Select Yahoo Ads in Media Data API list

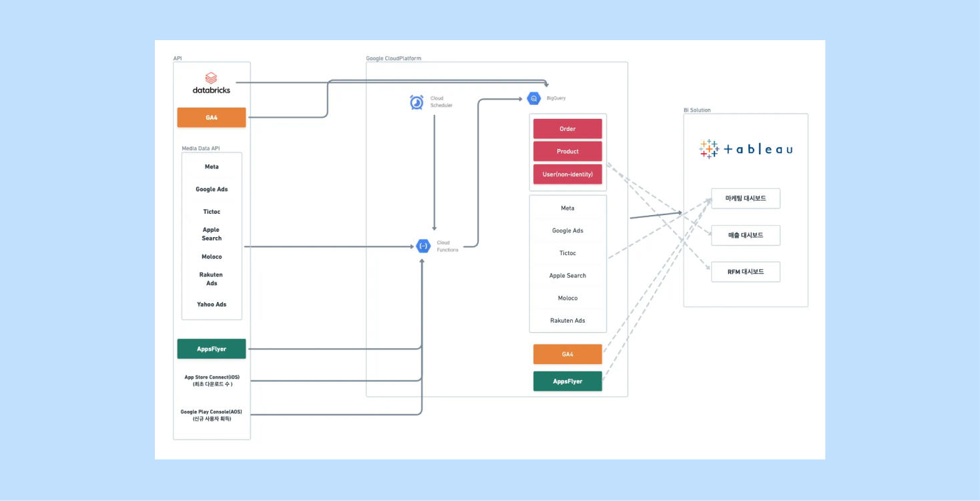[x=212, y=305]
